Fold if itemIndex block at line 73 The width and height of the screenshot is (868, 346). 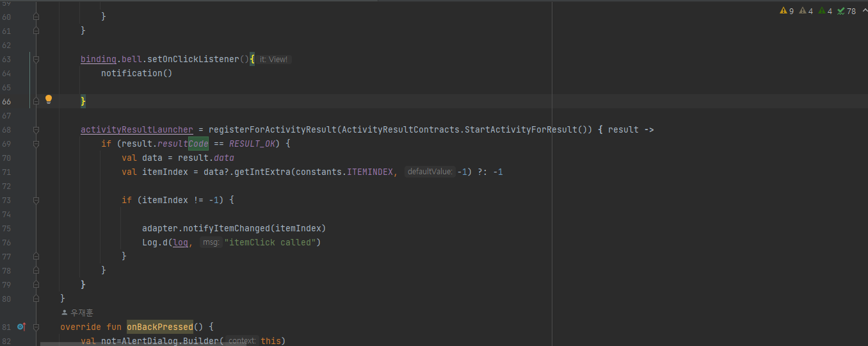[36, 200]
